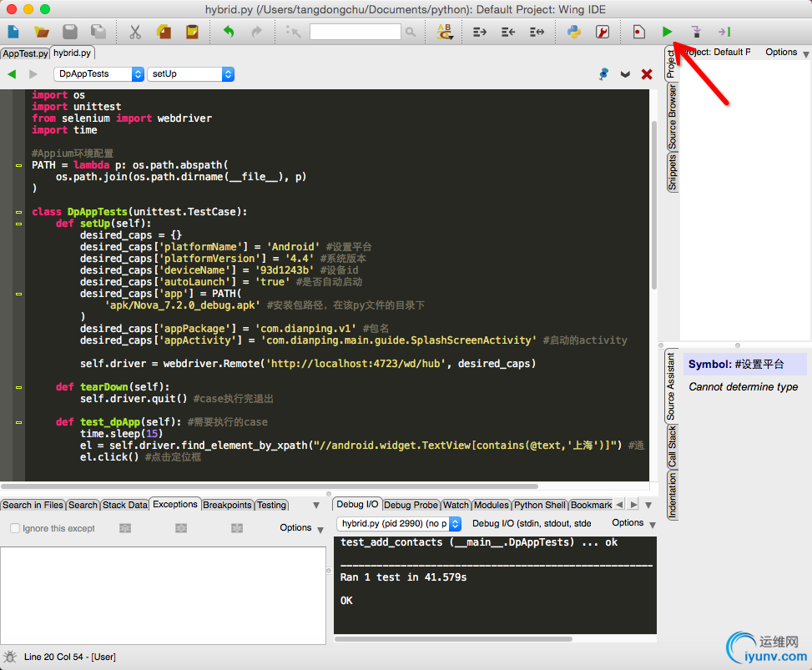
Task: Open Python shell via Python logo icon
Action: 574,32
